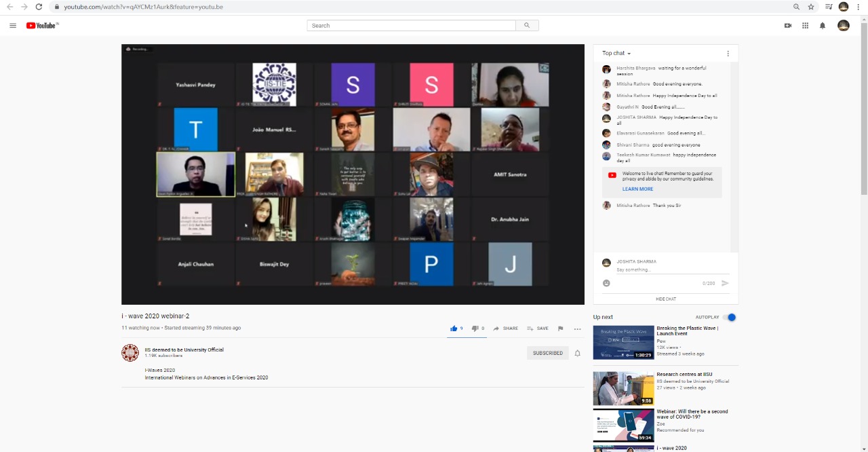Click the search magnifier button
The width and height of the screenshot is (868, 452).
[527, 26]
